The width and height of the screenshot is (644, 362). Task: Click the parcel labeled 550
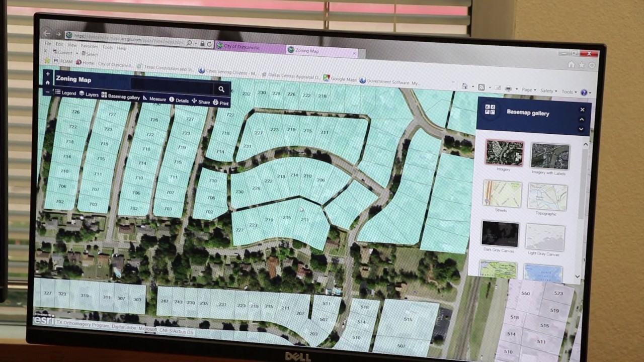[x=526, y=293]
